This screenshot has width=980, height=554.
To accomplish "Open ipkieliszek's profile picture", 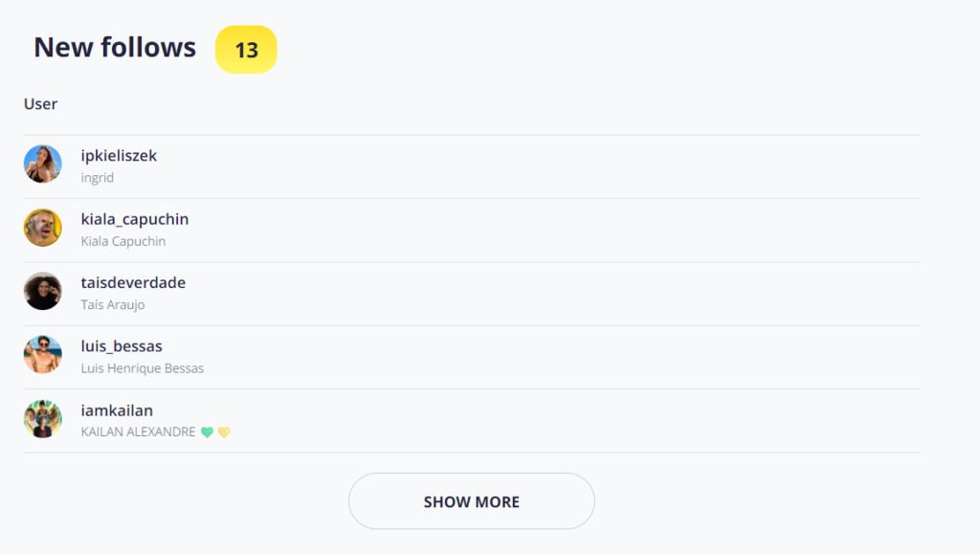I will pyautogui.click(x=42, y=165).
